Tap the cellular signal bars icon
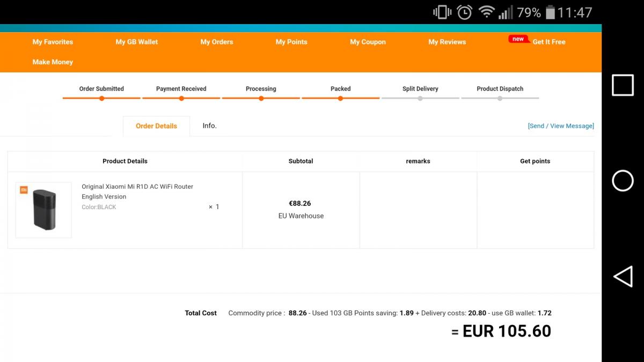 tap(506, 12)
